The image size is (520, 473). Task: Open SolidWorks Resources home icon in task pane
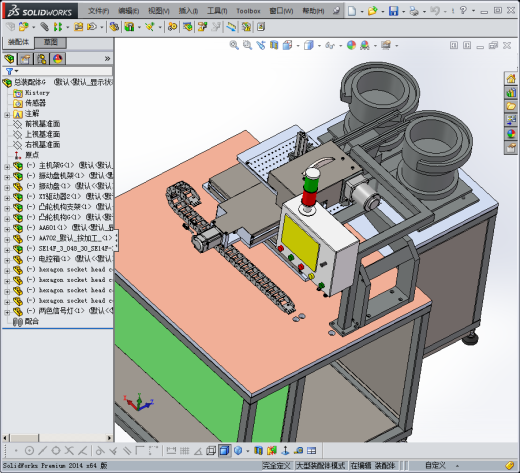511,79
